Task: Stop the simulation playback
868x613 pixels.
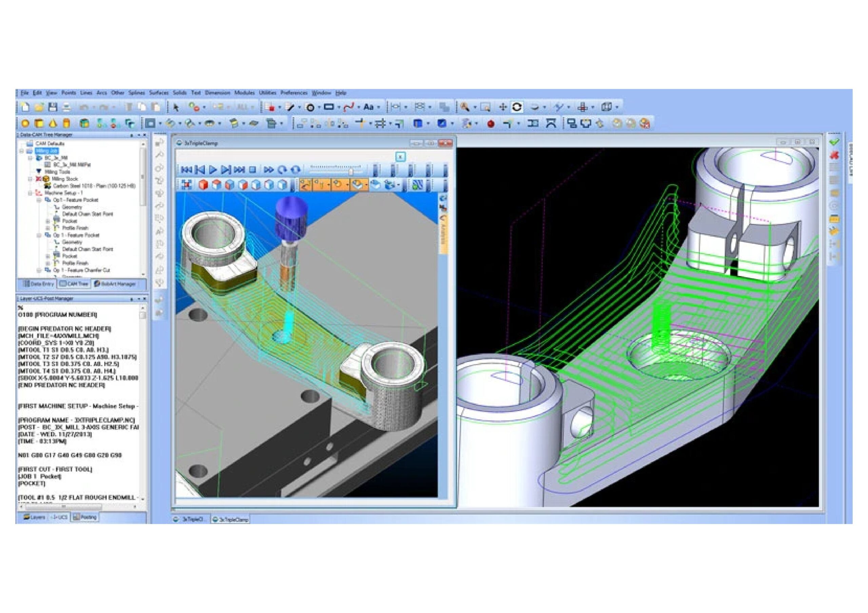Action: pyautogui.click(x=253, y=170)
